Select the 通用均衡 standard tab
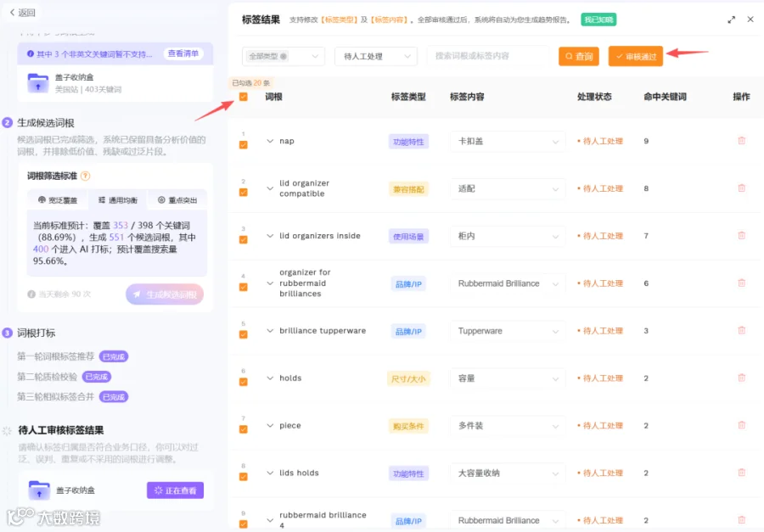This screenshot has height=532, width=764. tap(118, 200)
